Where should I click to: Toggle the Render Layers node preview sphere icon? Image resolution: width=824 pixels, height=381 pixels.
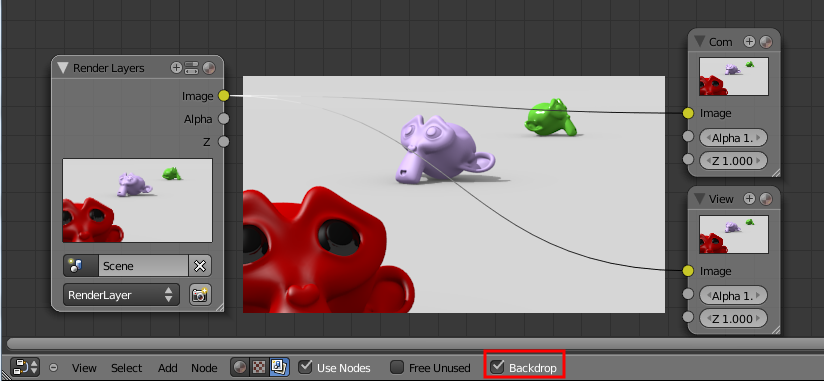tap(209, 68)
